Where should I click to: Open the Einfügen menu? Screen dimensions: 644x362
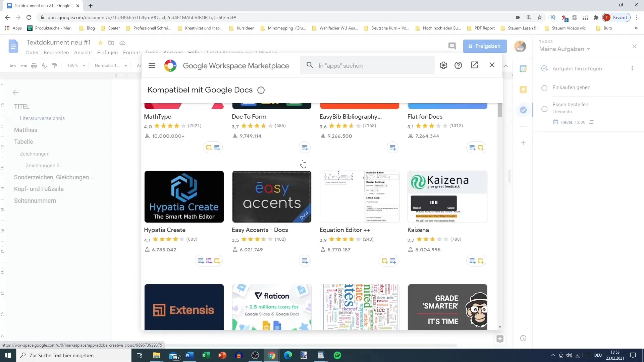click(107, 53)
